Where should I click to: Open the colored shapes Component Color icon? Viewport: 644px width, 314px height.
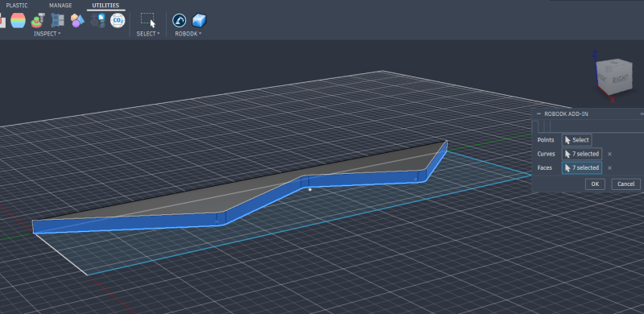click(x=77, y=20)
